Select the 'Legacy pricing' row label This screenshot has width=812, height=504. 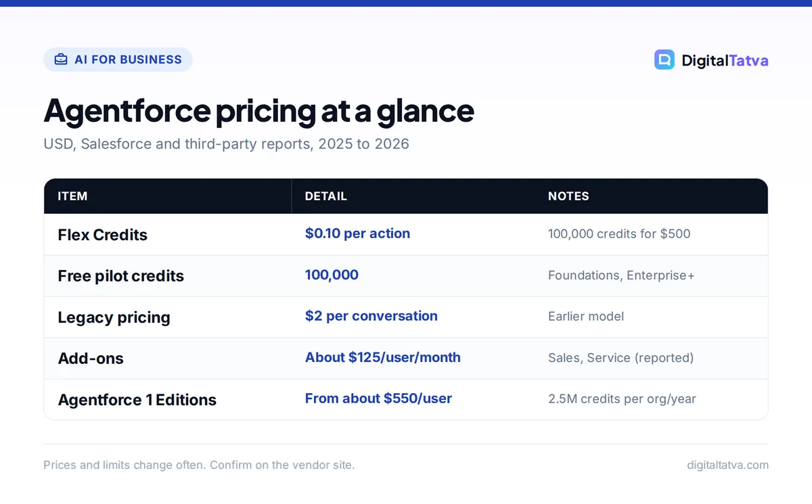coord(114,317)
